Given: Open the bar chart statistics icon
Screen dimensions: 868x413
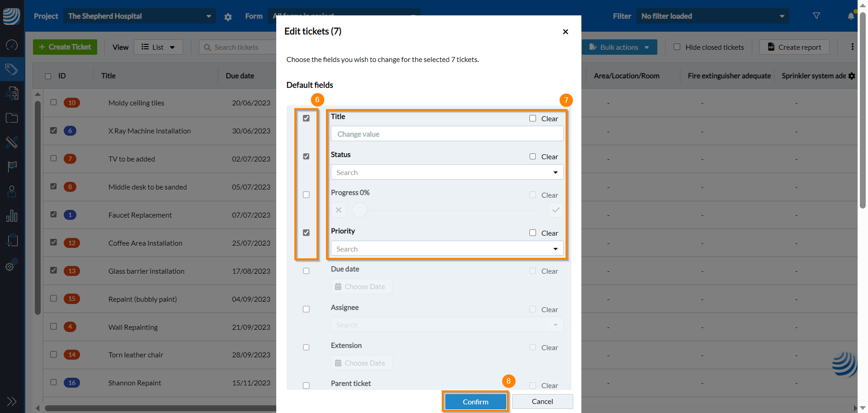Looking at the screenshot, I should pyautogui.click(x=12, y=216).
